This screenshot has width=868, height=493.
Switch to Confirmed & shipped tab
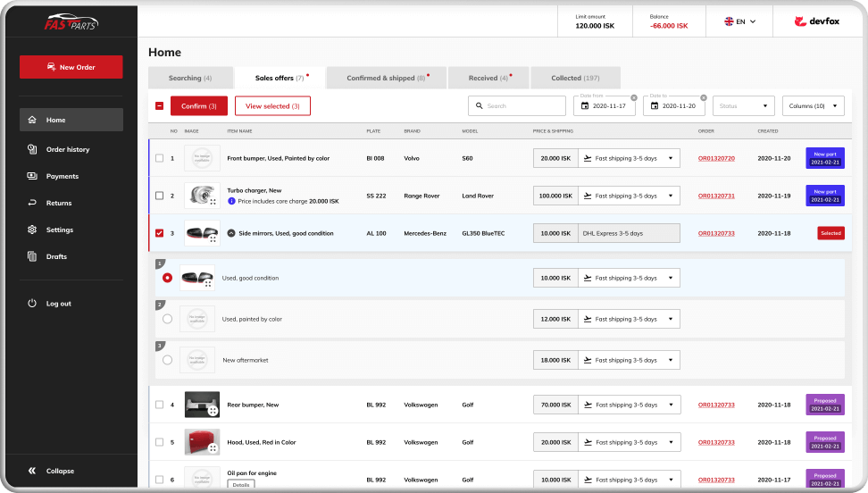[x=386, y=78]
